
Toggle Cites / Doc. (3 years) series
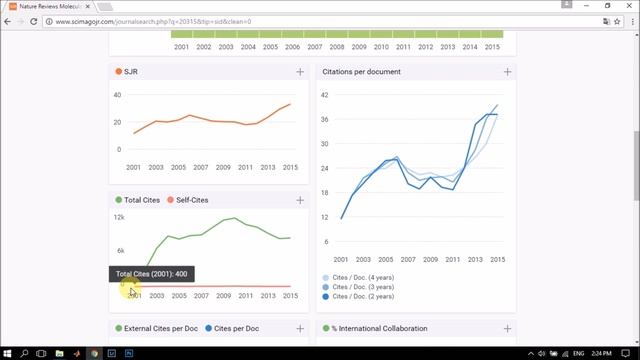(x=359, y=287)
